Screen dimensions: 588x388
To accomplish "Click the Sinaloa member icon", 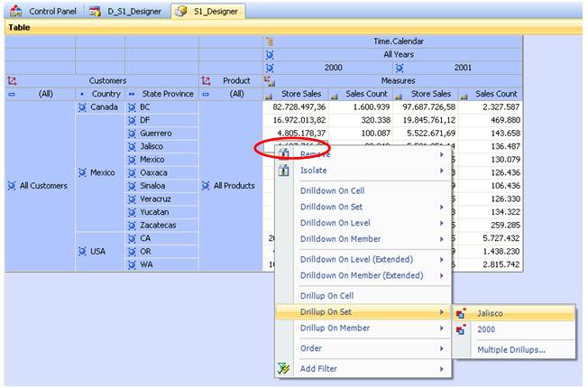I will [132, 186].
